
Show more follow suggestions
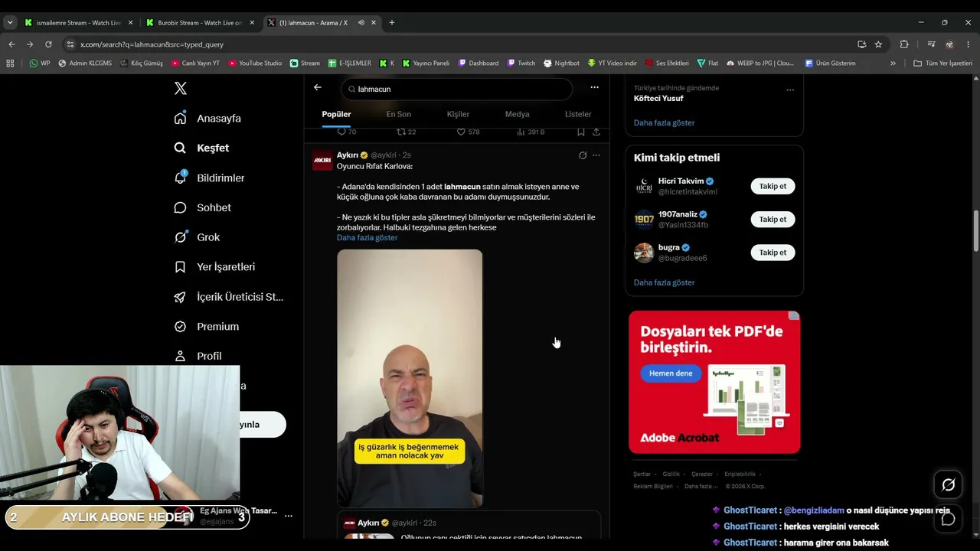(x=664, y=282)
